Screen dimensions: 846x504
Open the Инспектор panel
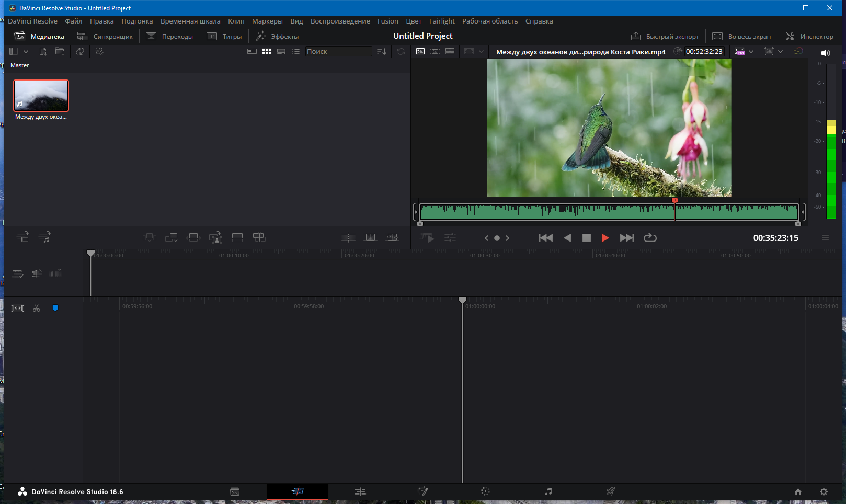point(809,37)
